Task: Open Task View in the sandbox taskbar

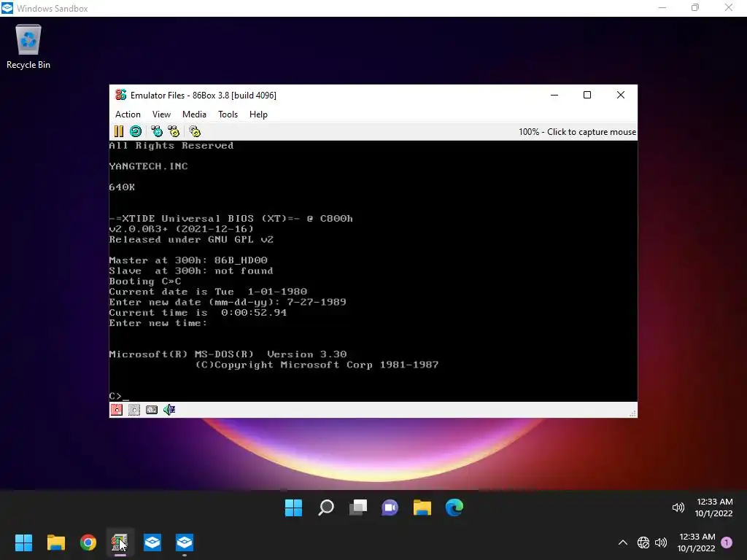Action: 357,507
